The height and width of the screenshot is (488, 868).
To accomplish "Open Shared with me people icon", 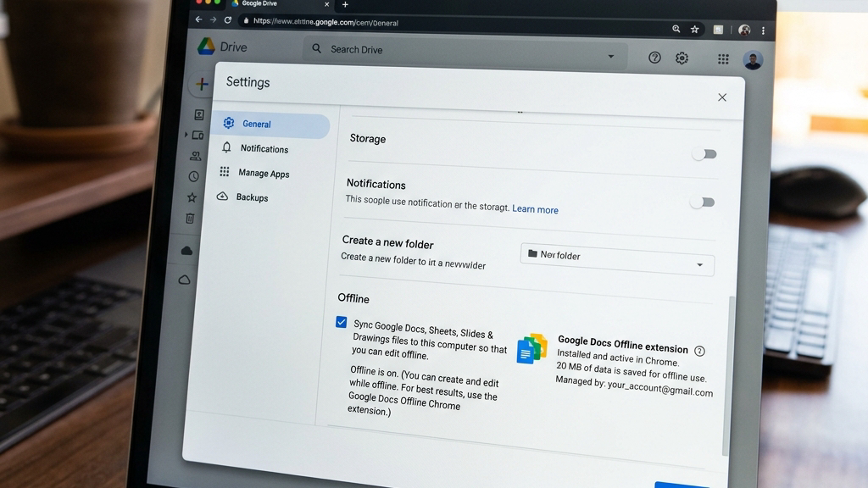I will (196, 156).
